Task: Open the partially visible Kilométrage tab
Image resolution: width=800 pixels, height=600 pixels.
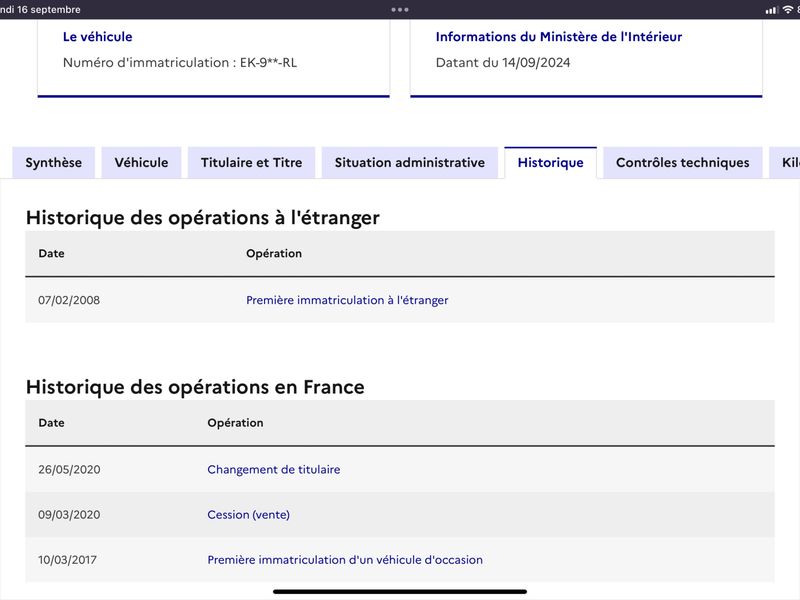Action: 785,163
